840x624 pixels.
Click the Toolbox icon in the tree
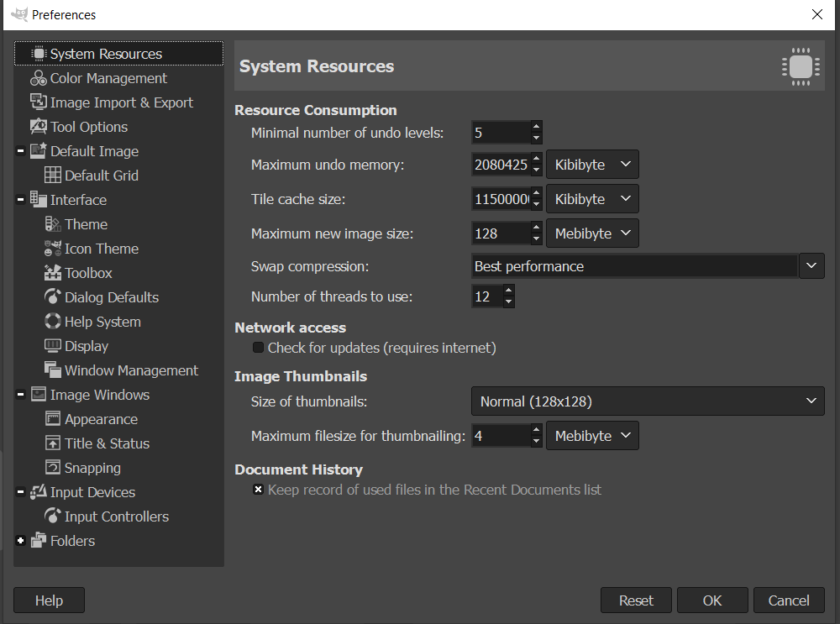(53, 273)
